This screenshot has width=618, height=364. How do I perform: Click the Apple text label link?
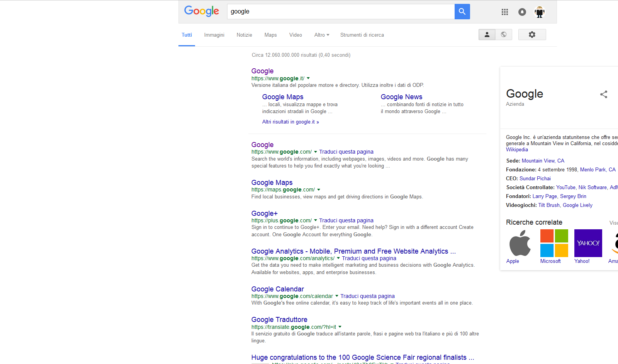click(x=513, y=261)
